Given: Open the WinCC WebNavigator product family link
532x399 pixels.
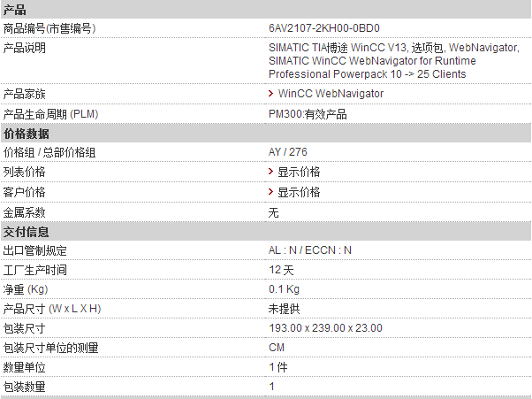Looking at the screenshot, I should coord(331,94).
